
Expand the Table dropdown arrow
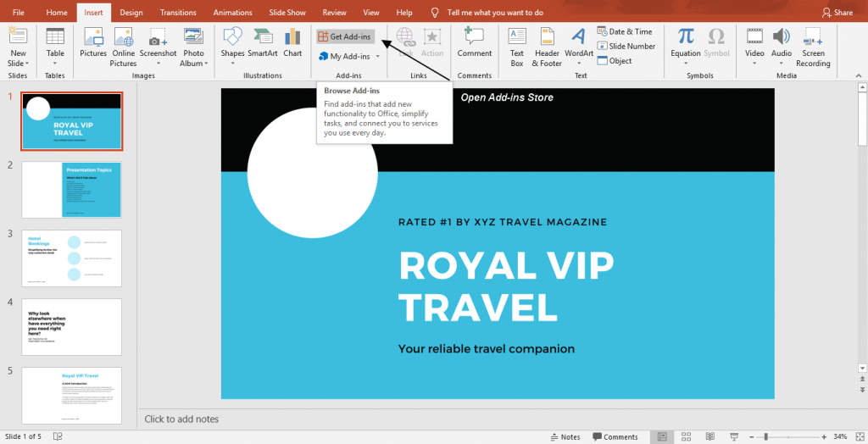pos(55,63)
